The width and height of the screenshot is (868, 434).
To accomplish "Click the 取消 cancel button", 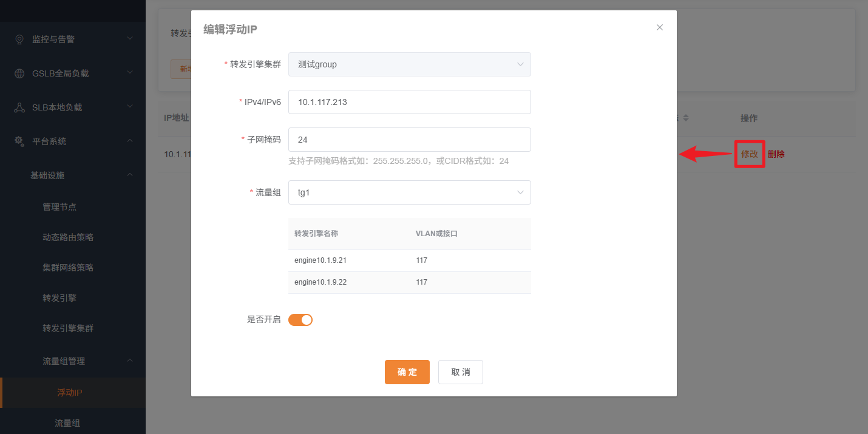I will pos(460,371).
